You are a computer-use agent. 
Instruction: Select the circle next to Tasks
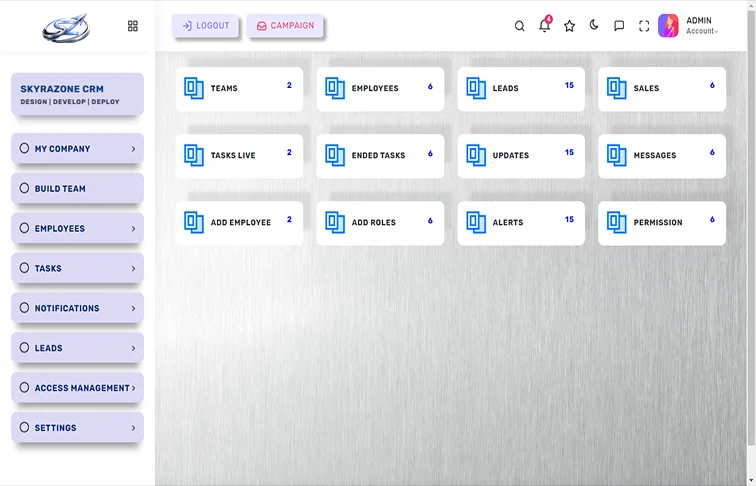click(24, 268)
